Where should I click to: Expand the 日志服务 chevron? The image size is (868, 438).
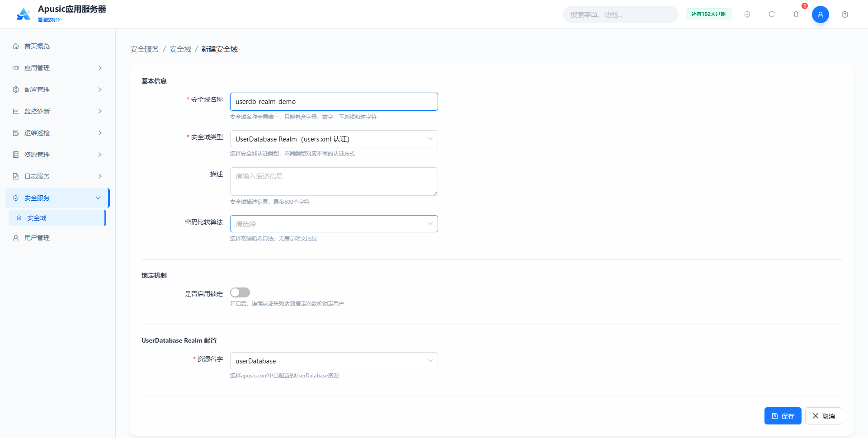coord(100,176)
